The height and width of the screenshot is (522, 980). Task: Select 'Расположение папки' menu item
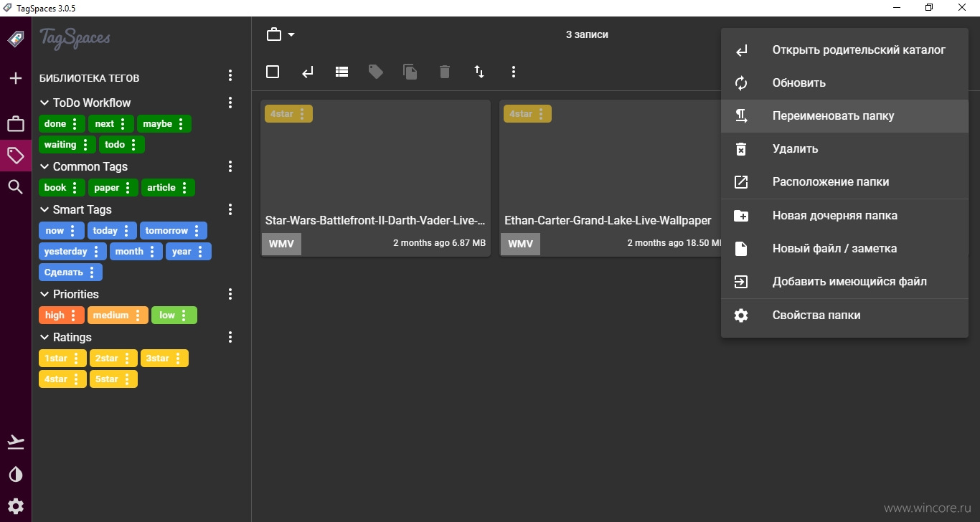(x=844, y=182)
